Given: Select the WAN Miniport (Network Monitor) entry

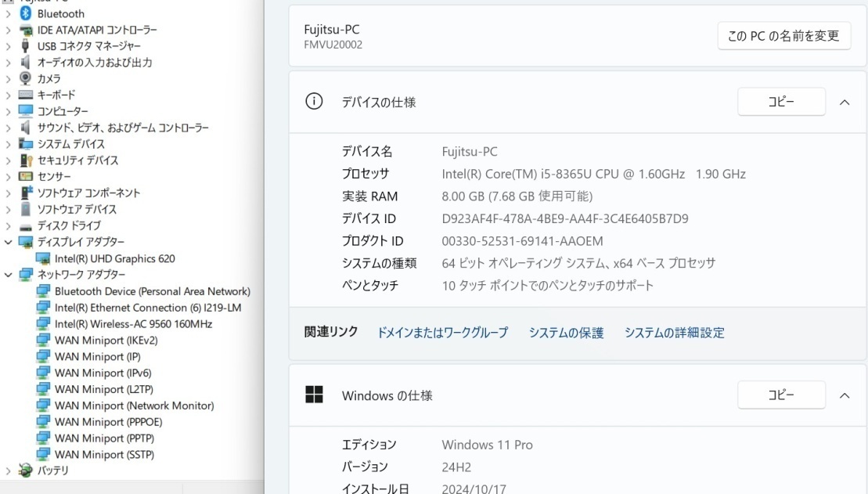Looking at the screenshot, I should pyautogui.click(x=134, y=406).
